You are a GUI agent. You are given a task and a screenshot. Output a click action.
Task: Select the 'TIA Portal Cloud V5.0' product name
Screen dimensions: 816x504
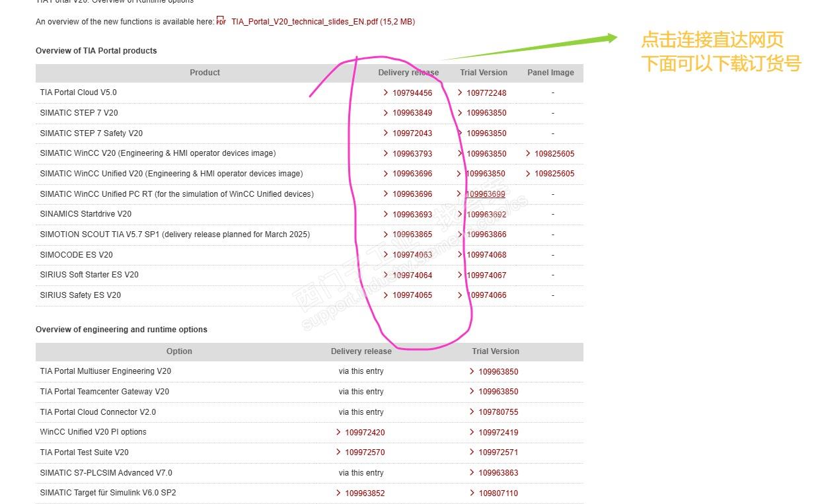click(x=78, y=92)
